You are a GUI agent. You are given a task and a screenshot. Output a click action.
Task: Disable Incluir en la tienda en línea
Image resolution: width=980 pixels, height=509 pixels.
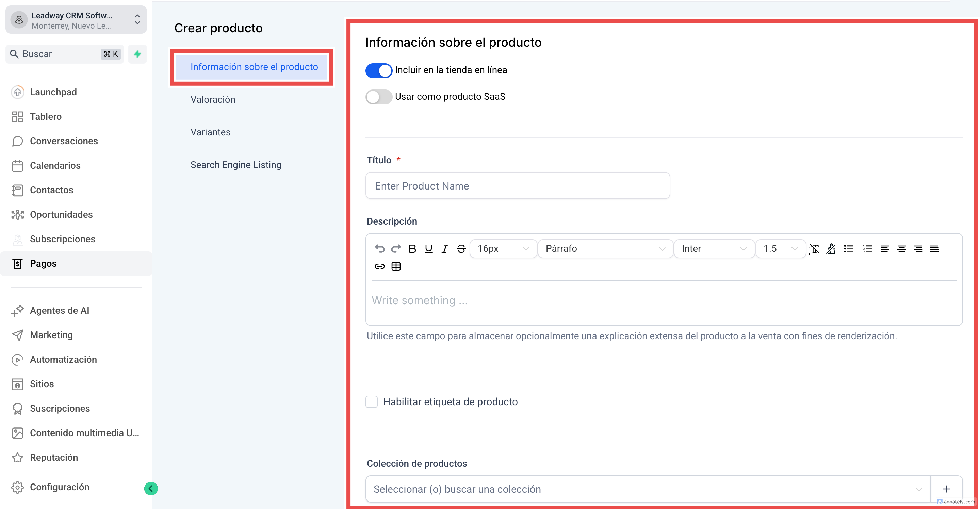[378, 70]
